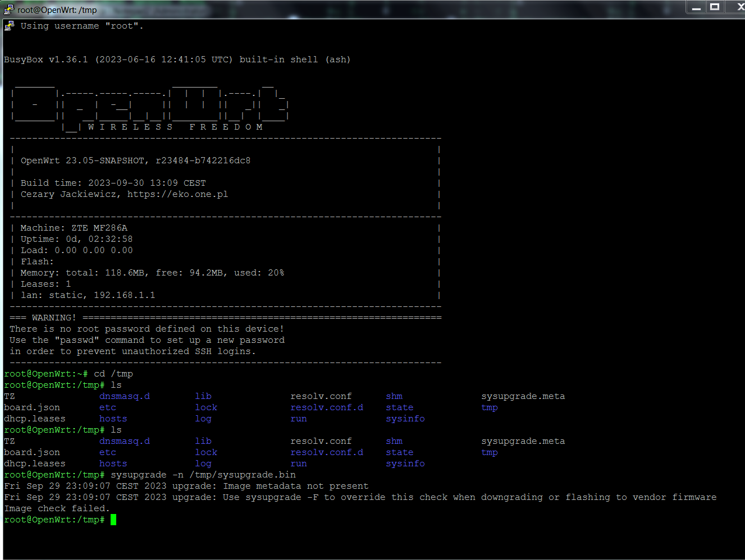Click the 'Uptime: 0d, 02:32:58' line
745x560 pixels.
[76, 239]
